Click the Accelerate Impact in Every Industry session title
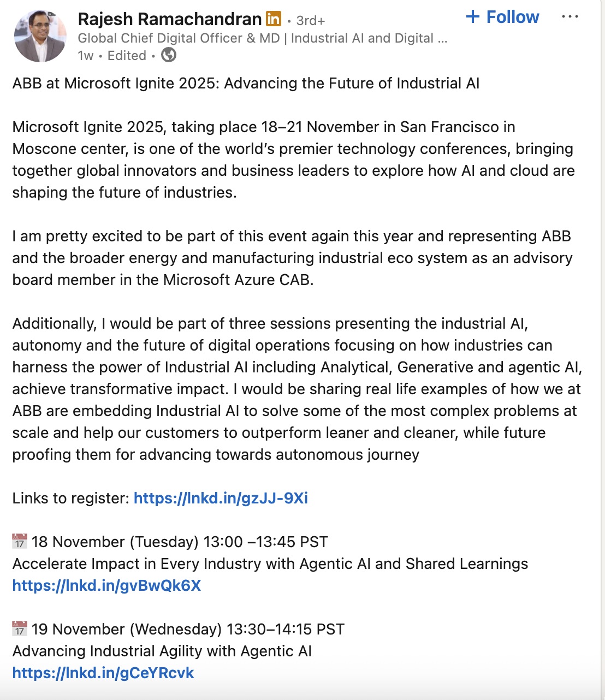The width and height of the screenshot is (605, 700). click(270, 563)
